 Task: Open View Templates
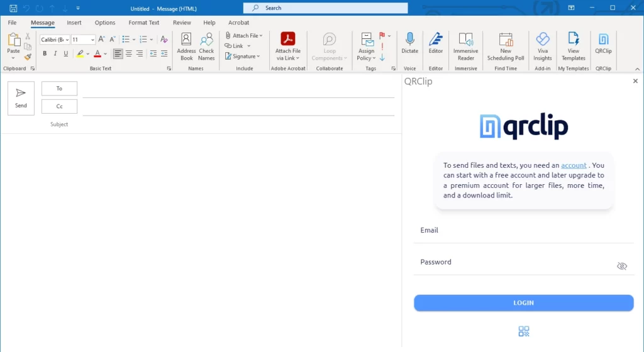click(574, 47)
